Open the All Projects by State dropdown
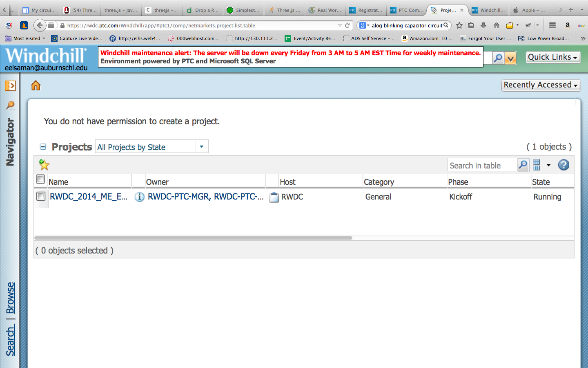Image resolution: width=588 pixels, height=368 pixels. point(202,146)
